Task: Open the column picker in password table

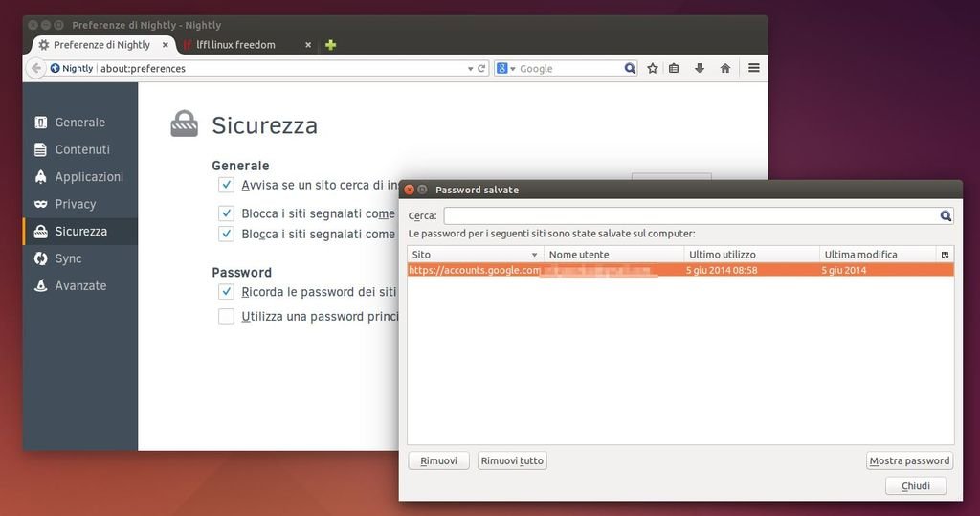Action: point(946,255)
